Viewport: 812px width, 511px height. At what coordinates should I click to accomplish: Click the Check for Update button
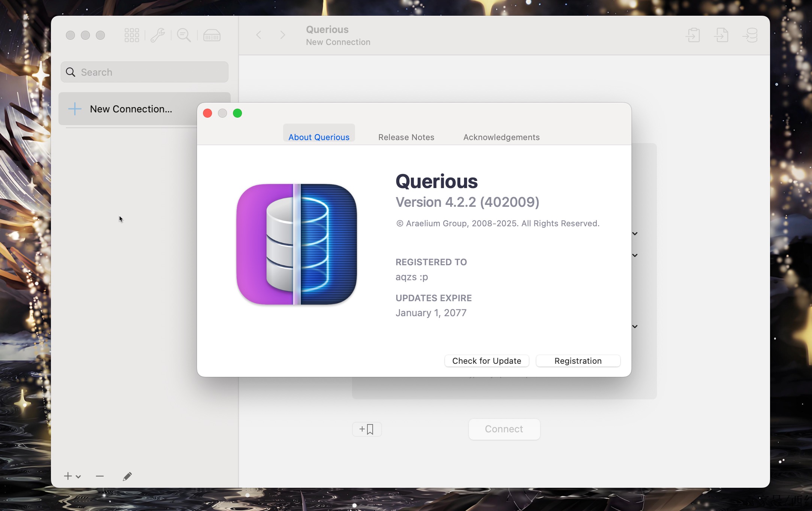(x=487, y=361)
